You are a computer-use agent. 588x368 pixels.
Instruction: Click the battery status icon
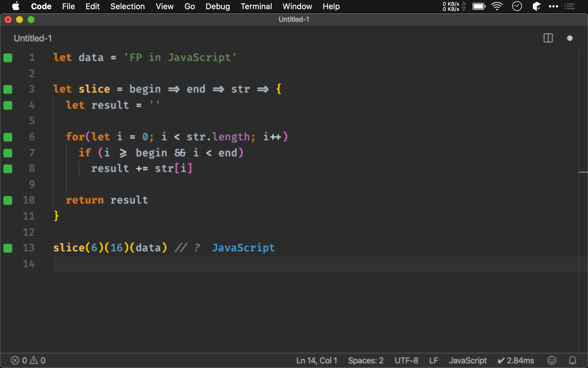[479, 6]
